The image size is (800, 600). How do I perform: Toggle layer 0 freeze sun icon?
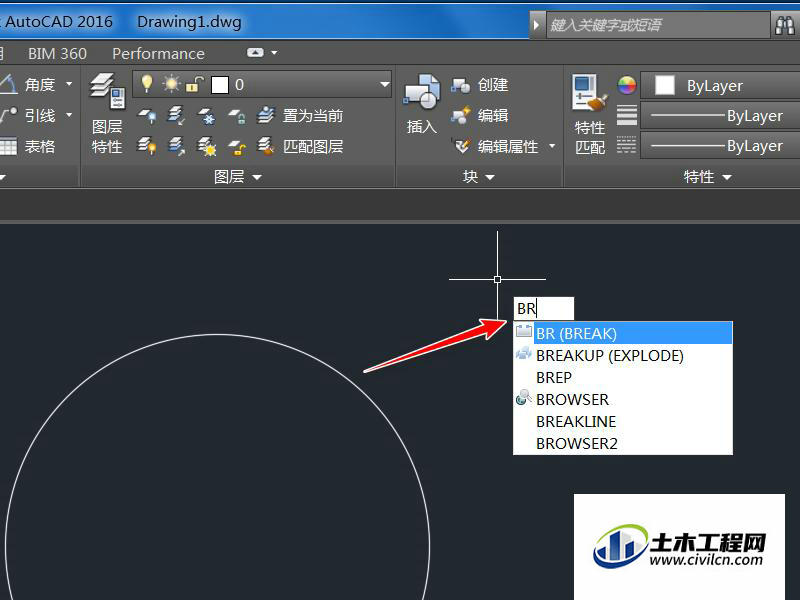coord(171,84)
